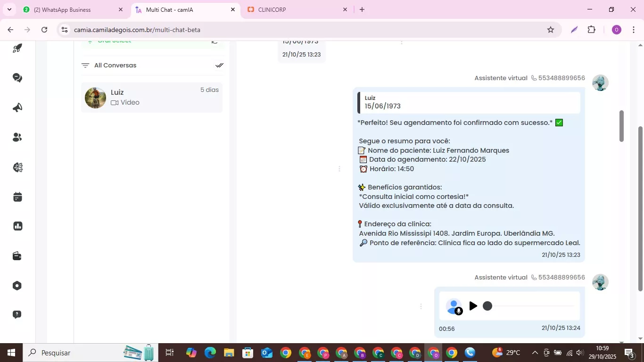
Task: Open the megaphone campaigns icon
Action: click(x=17, y=108)
